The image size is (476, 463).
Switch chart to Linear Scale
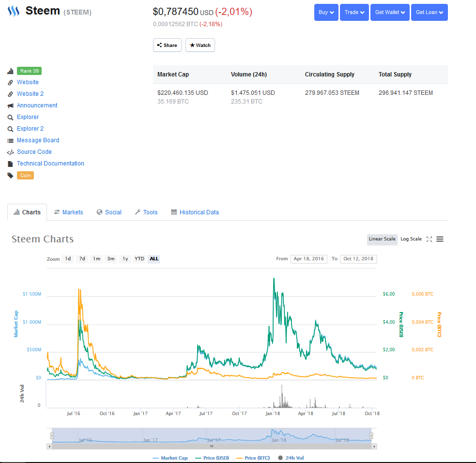click(382, 239)
